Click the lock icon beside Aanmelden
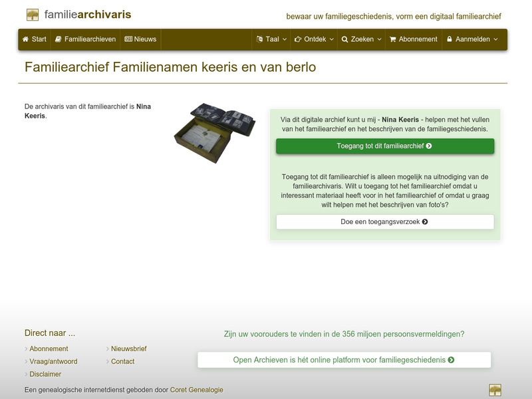Image resolution: width=532 pixels, height=399 pixels. (x=450, y=39)
